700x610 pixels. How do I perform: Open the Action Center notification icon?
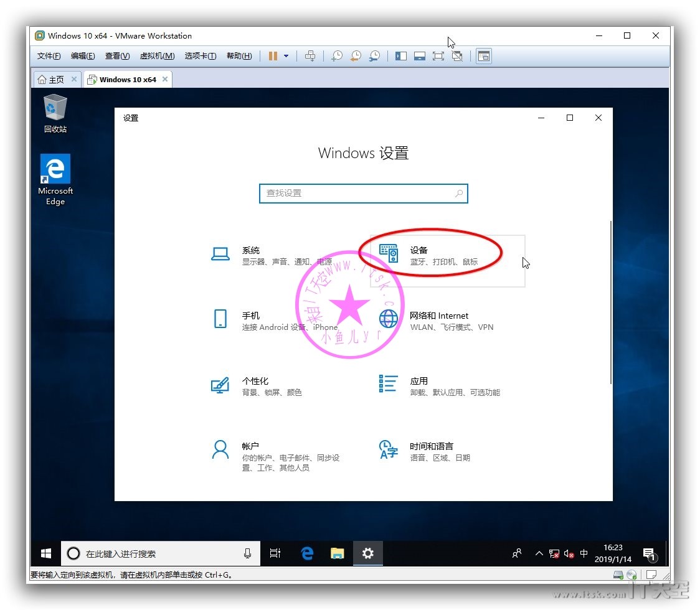[649, 554]
